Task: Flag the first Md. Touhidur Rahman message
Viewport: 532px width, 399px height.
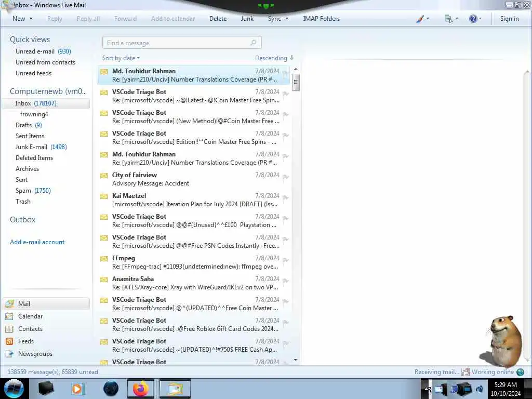Action: pyautogui.click(x=285, y=73)
